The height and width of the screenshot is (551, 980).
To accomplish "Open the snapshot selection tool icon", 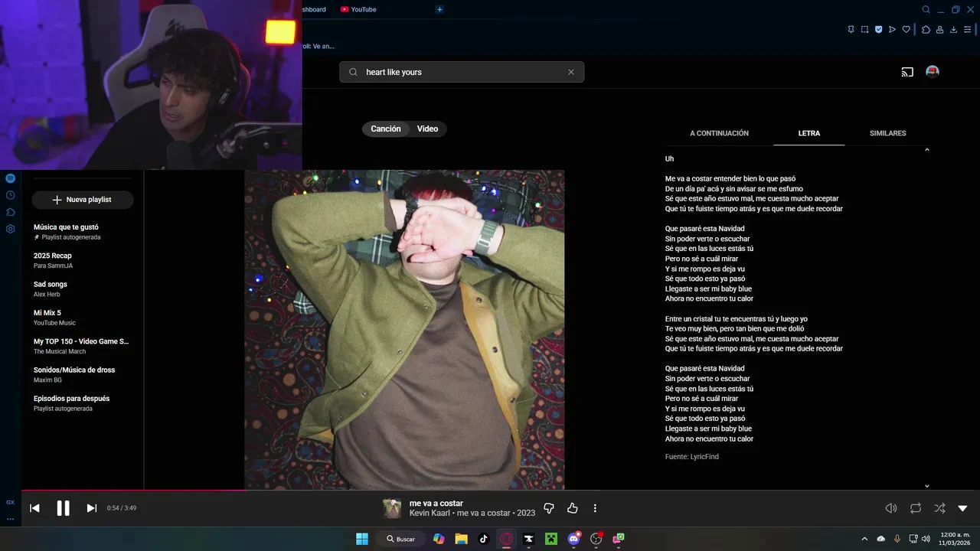I will pyautogui.click(x=864, y=30).
